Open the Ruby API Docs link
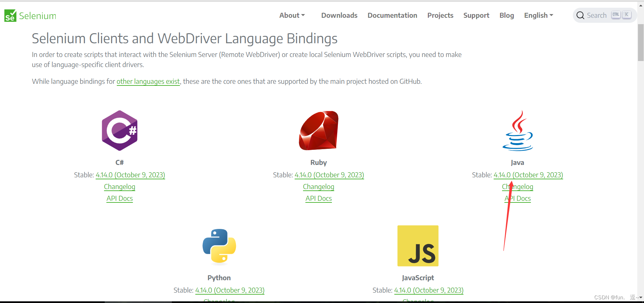Screen dimensions: 644x303 (x=318, y=198)
